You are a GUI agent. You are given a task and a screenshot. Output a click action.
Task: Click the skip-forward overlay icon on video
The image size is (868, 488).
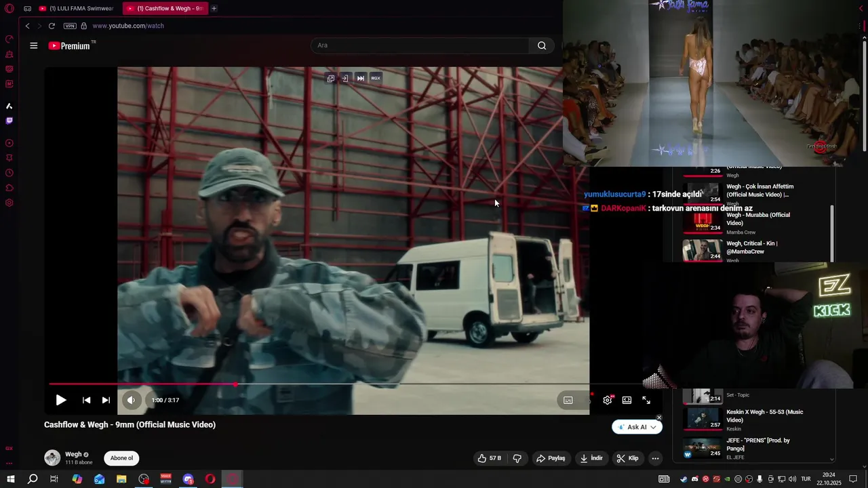coord(361,78)
